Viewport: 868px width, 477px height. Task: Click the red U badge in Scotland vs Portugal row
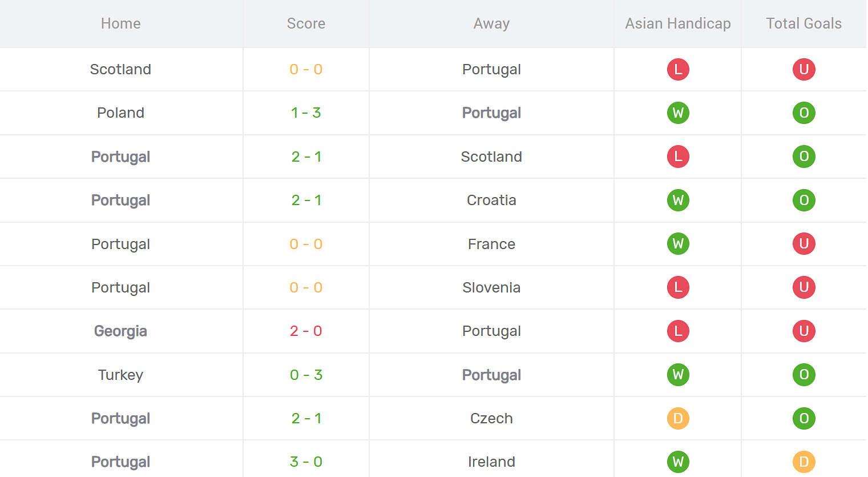click(x=804, y=69)
